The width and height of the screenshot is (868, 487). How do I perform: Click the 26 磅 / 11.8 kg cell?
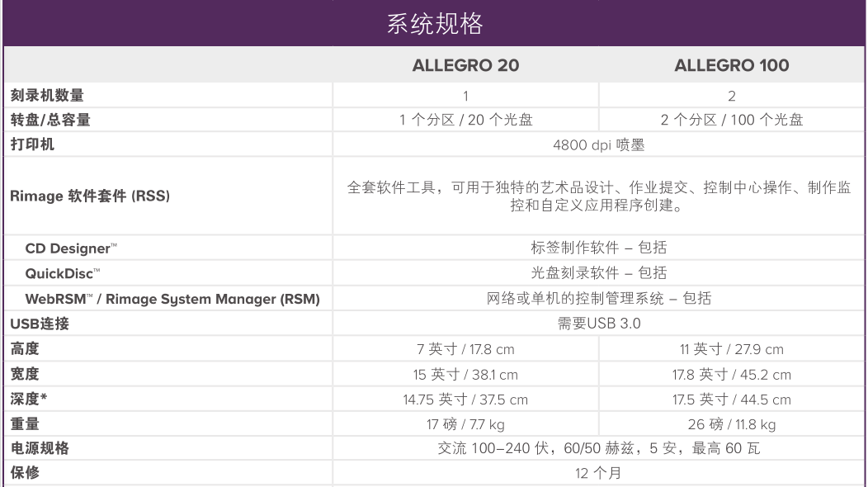pos(731,424)
